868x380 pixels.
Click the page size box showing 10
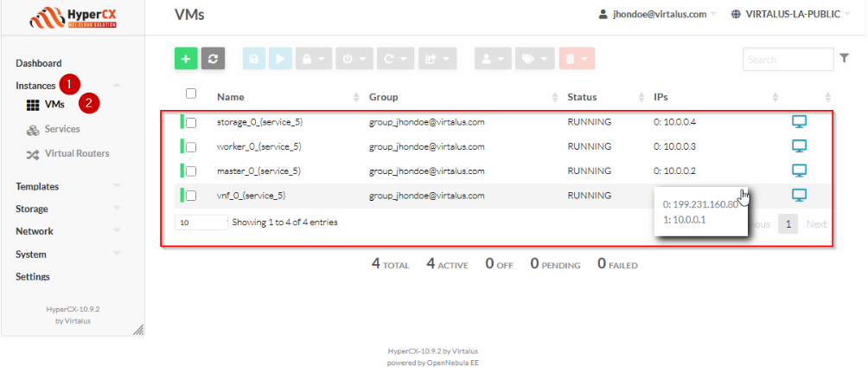(x=200, y=222)
